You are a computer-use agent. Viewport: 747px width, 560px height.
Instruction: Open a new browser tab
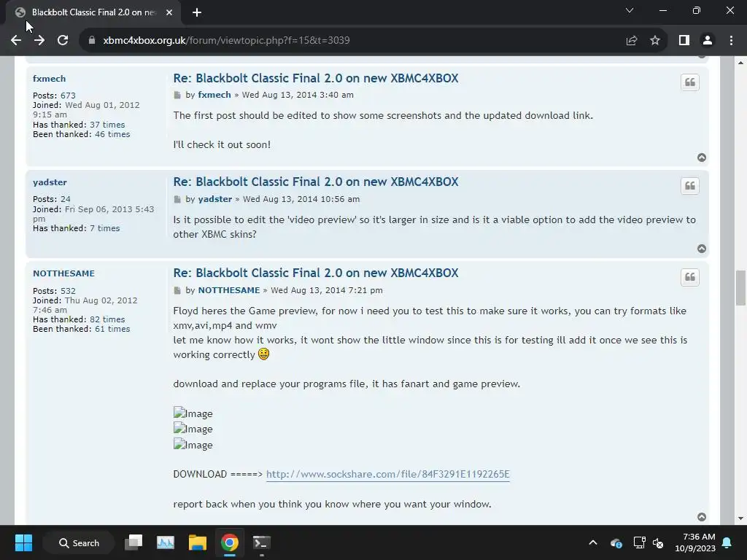(197, 13)
